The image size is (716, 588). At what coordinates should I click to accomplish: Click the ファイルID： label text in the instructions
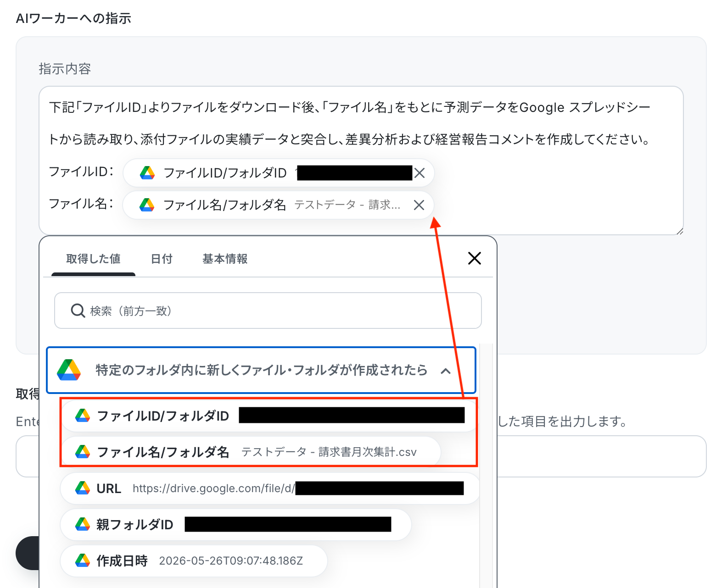pos(81,172)
